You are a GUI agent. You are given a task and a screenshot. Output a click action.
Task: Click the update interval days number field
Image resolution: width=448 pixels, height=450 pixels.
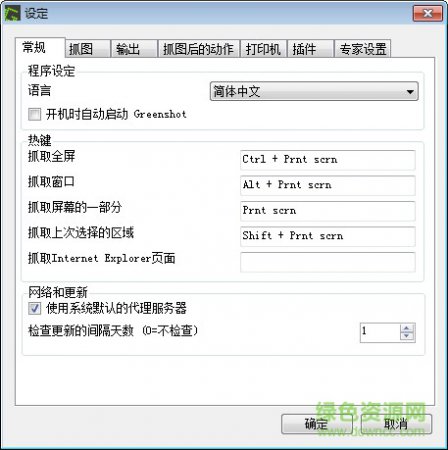[380, 332]
